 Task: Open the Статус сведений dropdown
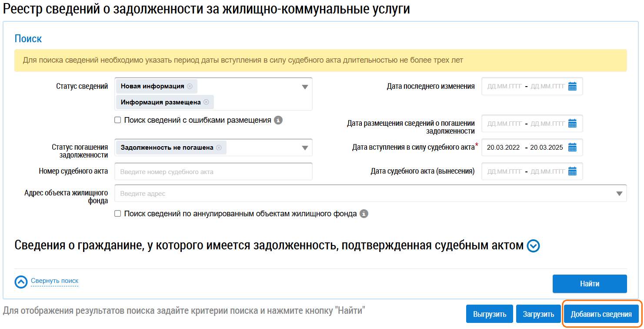point(305,86)
